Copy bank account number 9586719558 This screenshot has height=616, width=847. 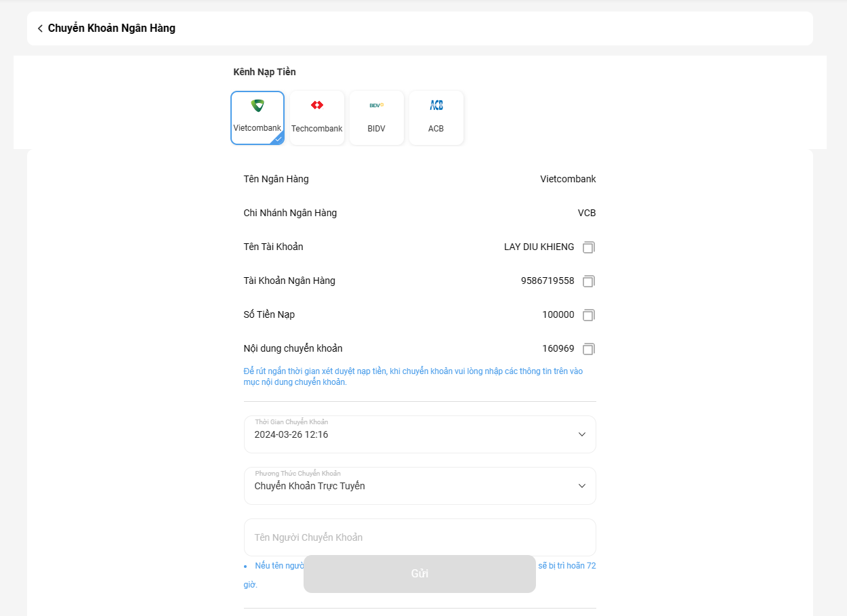tap(588, 281)
